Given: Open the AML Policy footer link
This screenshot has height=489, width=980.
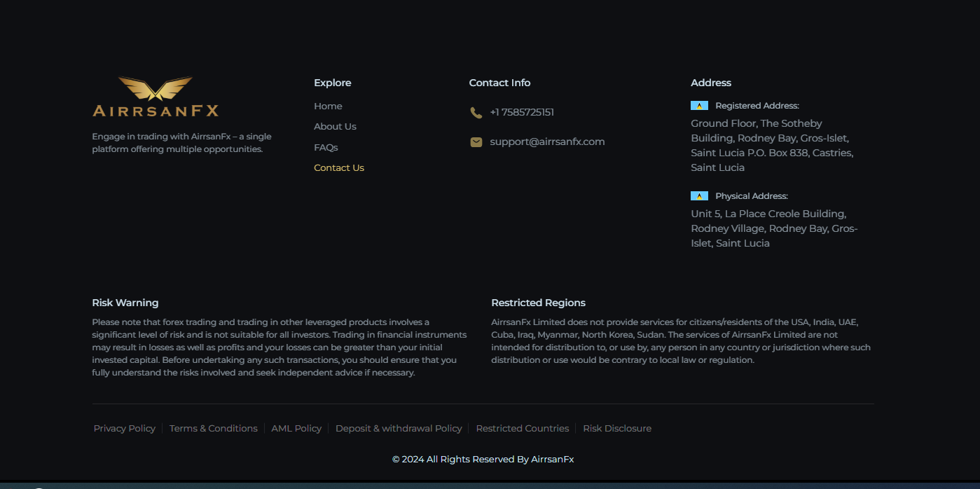Looking at the screenshot, I should tap(296, 428).
